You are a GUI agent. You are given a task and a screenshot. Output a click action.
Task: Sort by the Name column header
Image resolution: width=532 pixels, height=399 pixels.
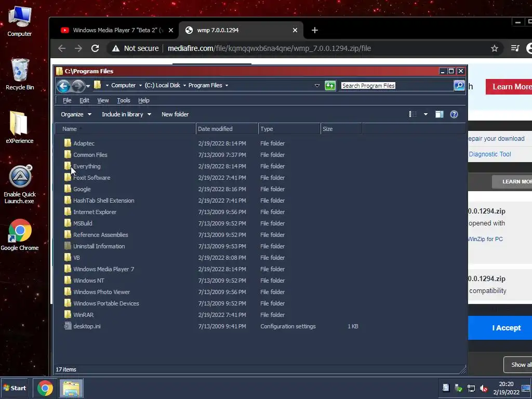[x=126, y=129]
